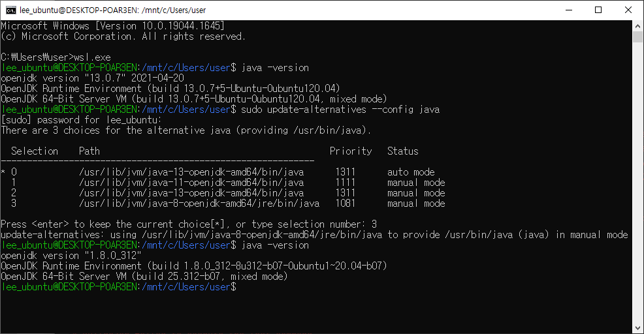Minimize the terminal window
The width and height of the screenshot is (644, 334).
tap(569, 10)
